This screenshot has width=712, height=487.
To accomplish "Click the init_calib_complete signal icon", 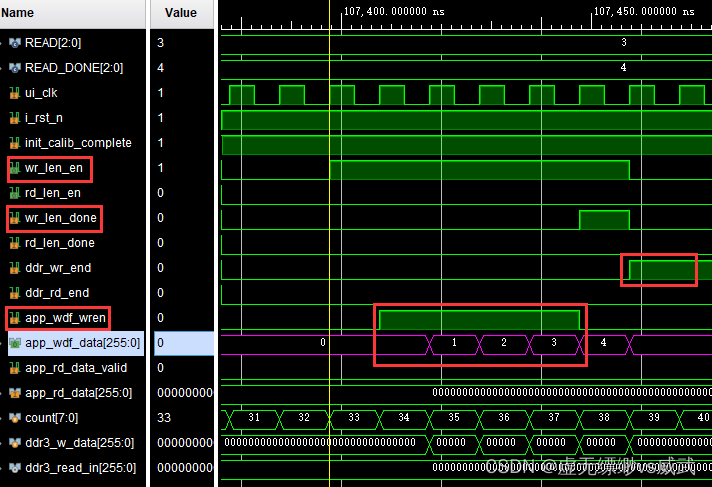I will 14,143.
